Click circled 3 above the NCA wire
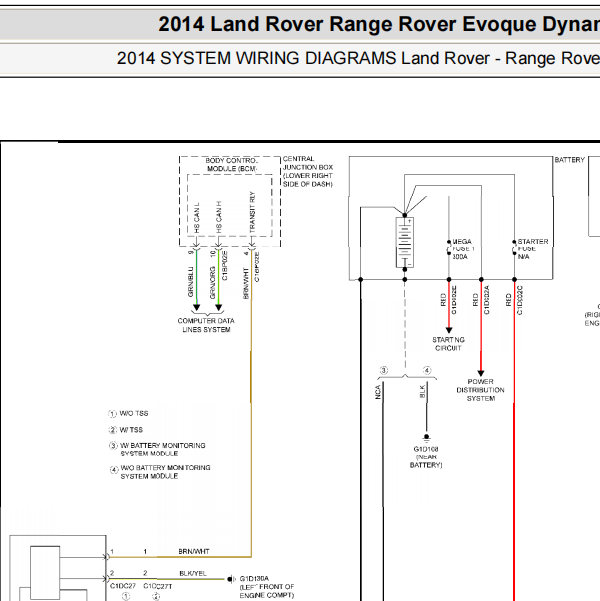This screenshot has height=601, width=600. point(384,370)
